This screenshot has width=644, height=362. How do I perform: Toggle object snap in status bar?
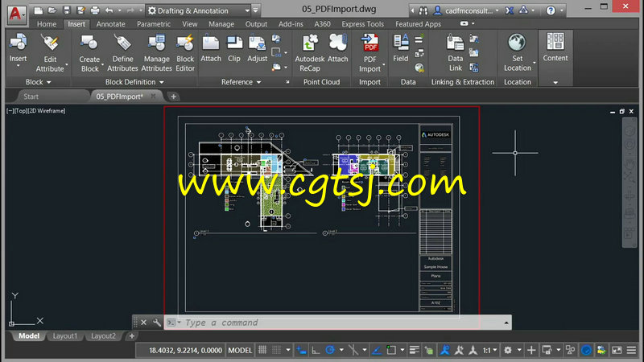tap(391, 350)
